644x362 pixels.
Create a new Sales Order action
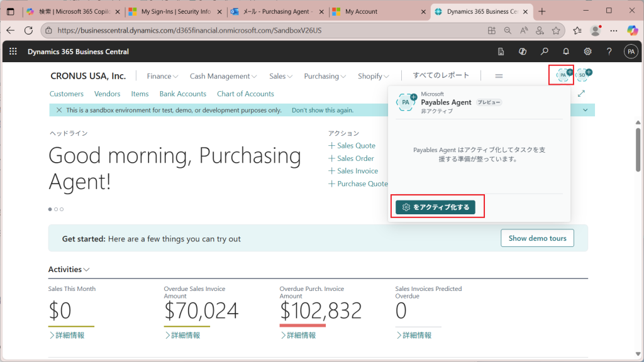(x=351, y=158)
